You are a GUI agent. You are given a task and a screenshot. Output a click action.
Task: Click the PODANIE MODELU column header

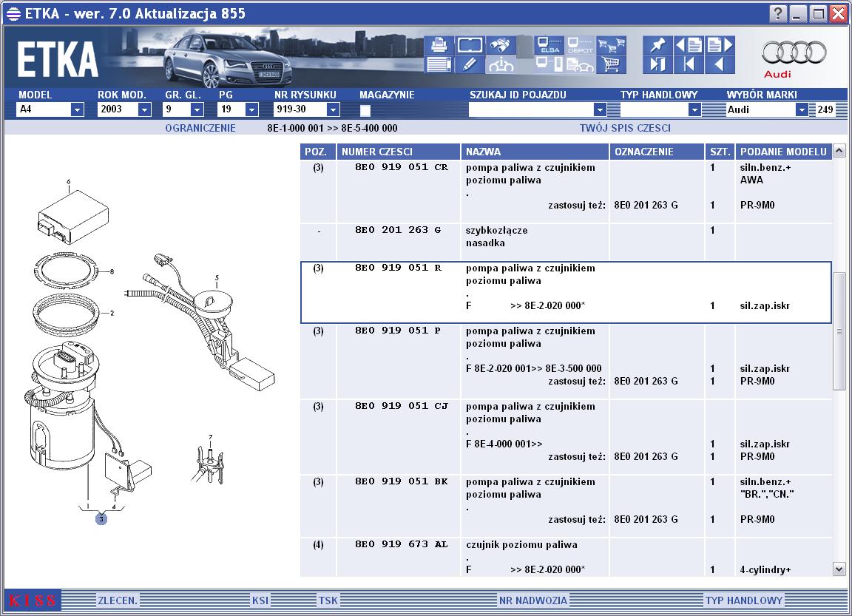tap(783, 152)
